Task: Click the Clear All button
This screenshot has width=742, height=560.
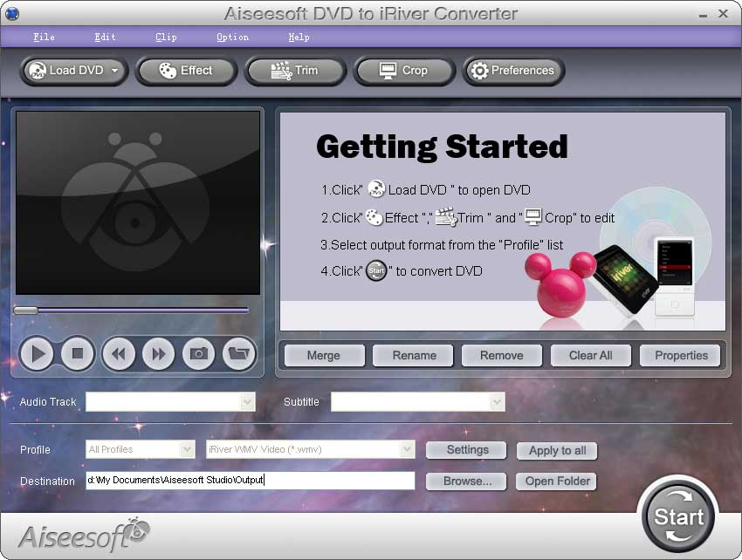Action: coord(590,355)
